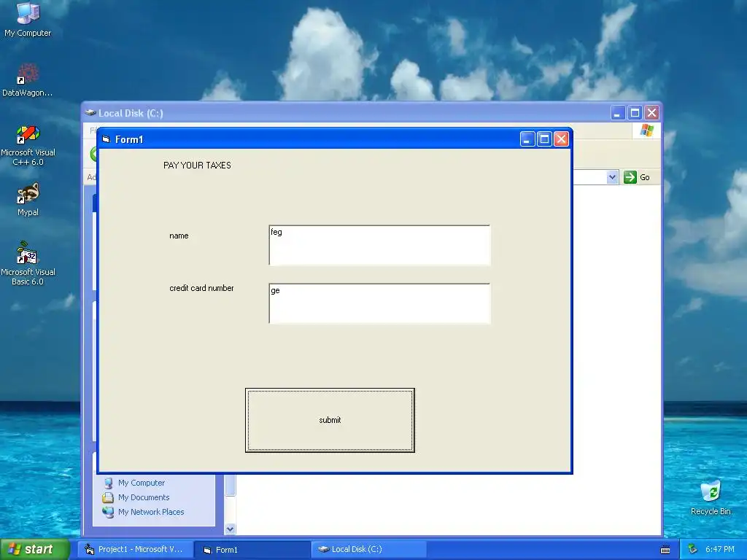747x560 pixels.
Task: Click the network tray icon beside clock
Action: [693, 549]
